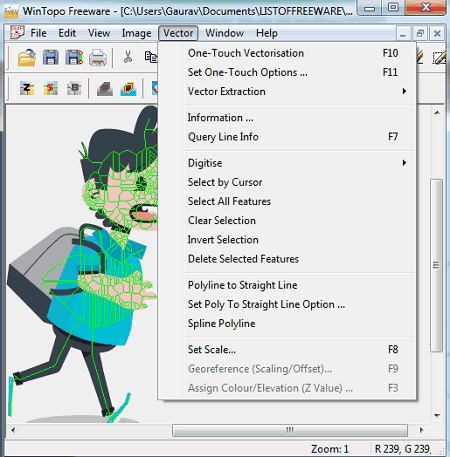Expand the Digitise submenu
The width and height of the screenshot is (450, 457).
coord(287,163)
